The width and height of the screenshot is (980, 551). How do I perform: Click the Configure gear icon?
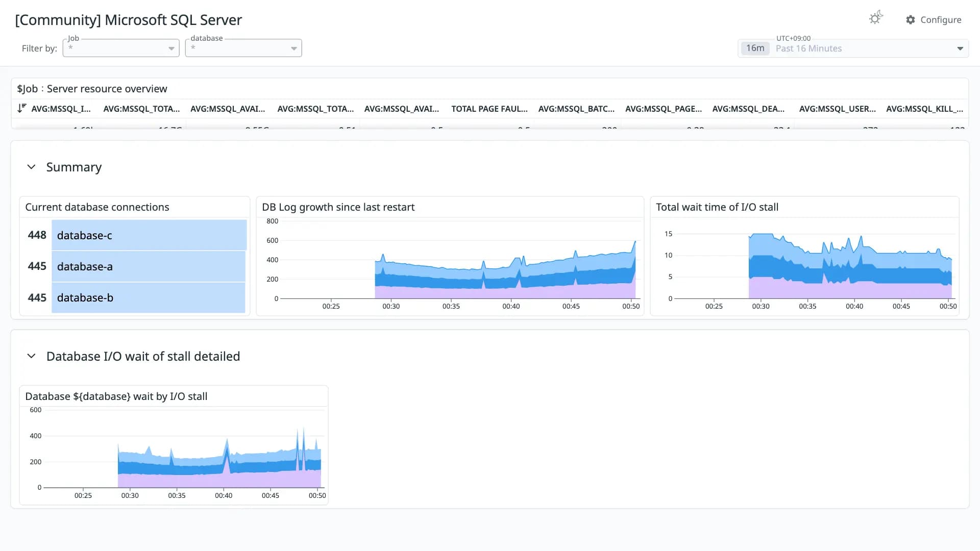pos(911,19)
